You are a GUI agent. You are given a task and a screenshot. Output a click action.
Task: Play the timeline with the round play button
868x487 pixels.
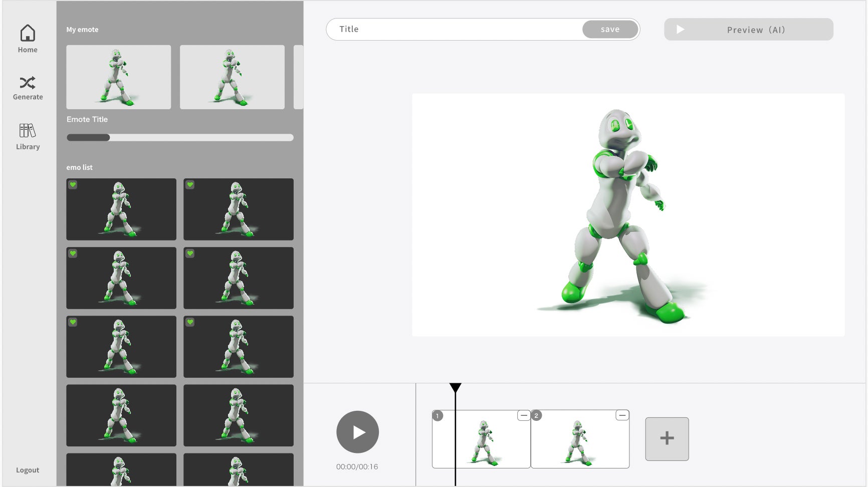(x=358, y=432)
